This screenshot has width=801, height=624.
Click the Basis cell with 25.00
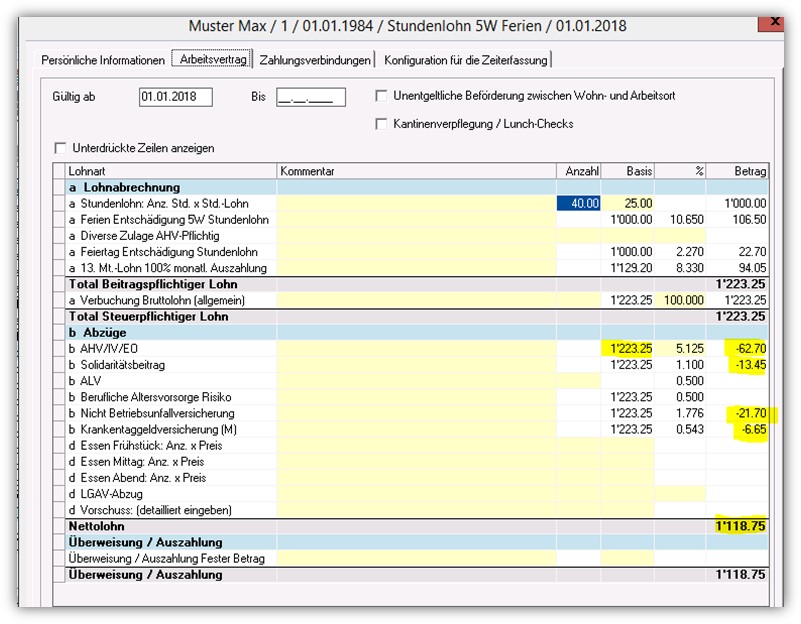pos(627,203)
